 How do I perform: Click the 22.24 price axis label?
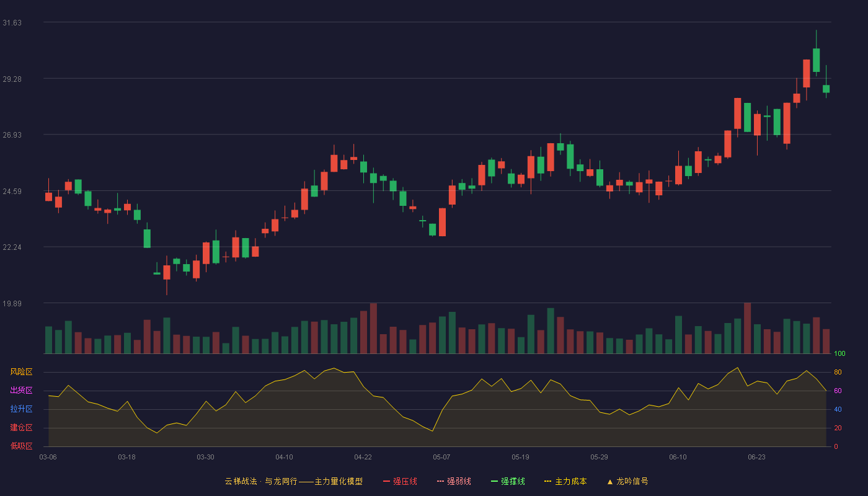12,247
